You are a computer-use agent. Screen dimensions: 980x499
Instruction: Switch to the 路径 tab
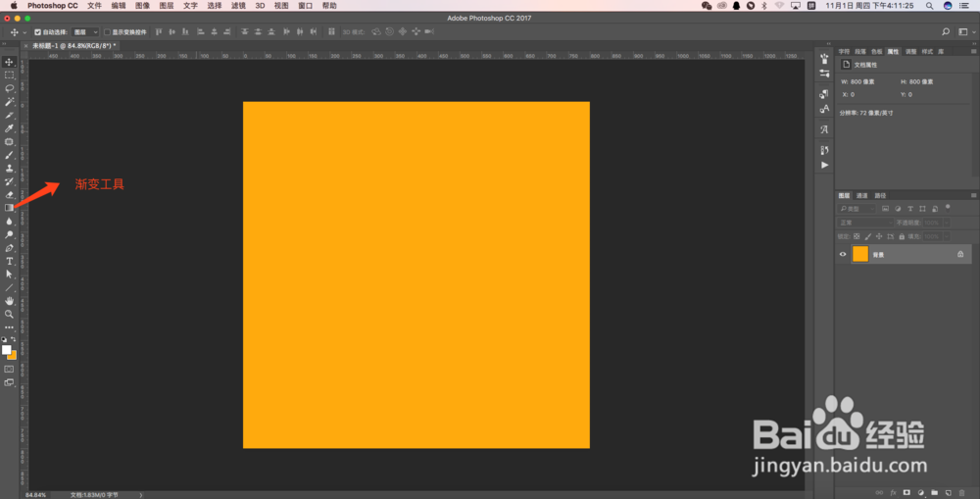[881, 196]
